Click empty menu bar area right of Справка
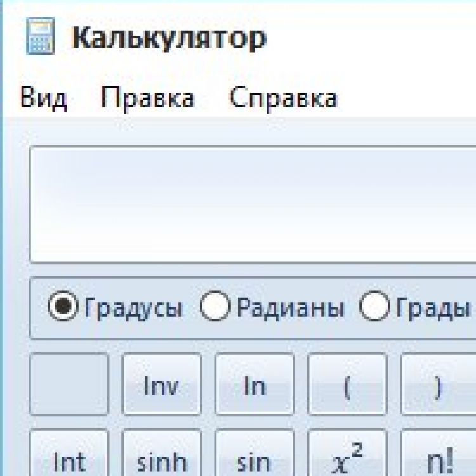 406,98
